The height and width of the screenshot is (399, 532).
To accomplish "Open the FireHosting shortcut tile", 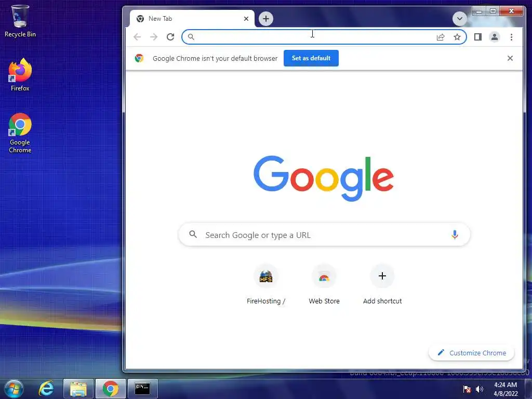I will pos(266,284).
